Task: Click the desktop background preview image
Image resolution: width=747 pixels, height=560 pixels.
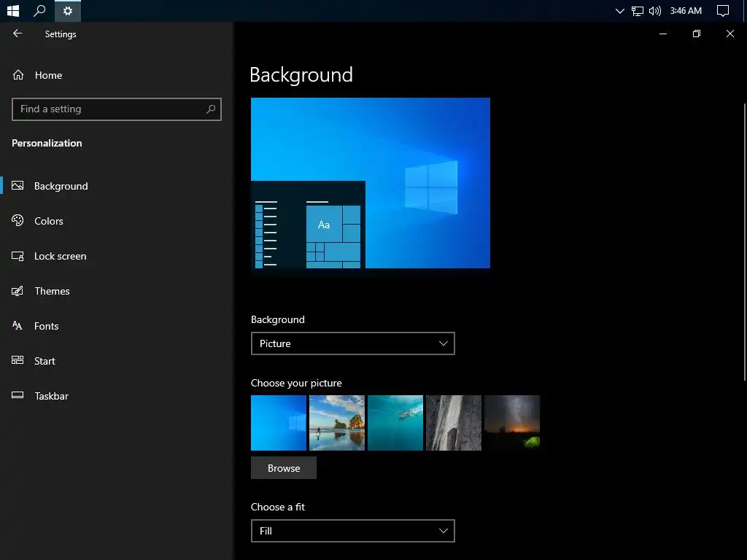Action: (371, 183)
